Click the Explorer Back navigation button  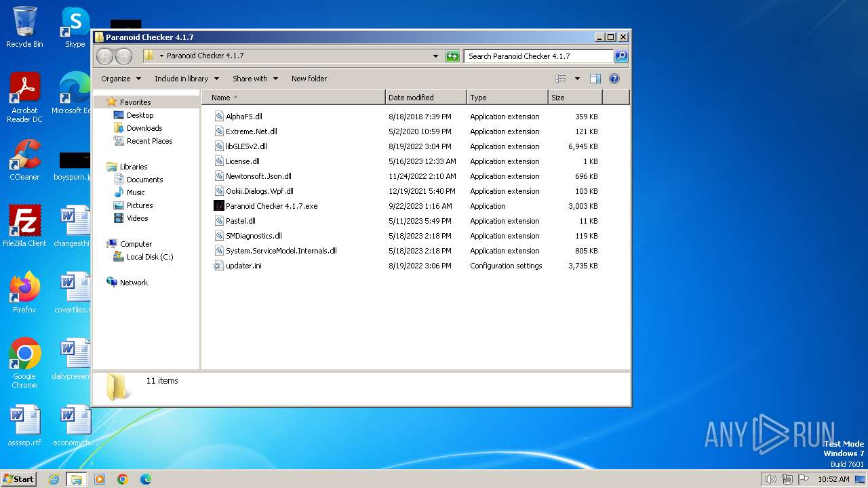pos(105,56)
